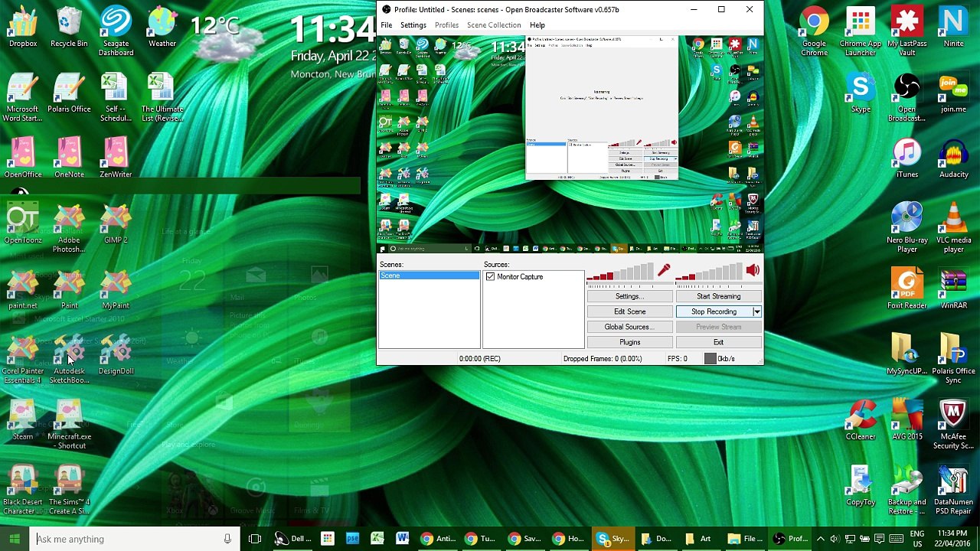Select the Corel Painter Essentials 4 icon
Viewport: 980px width, 551px height.
pos(23,359)
